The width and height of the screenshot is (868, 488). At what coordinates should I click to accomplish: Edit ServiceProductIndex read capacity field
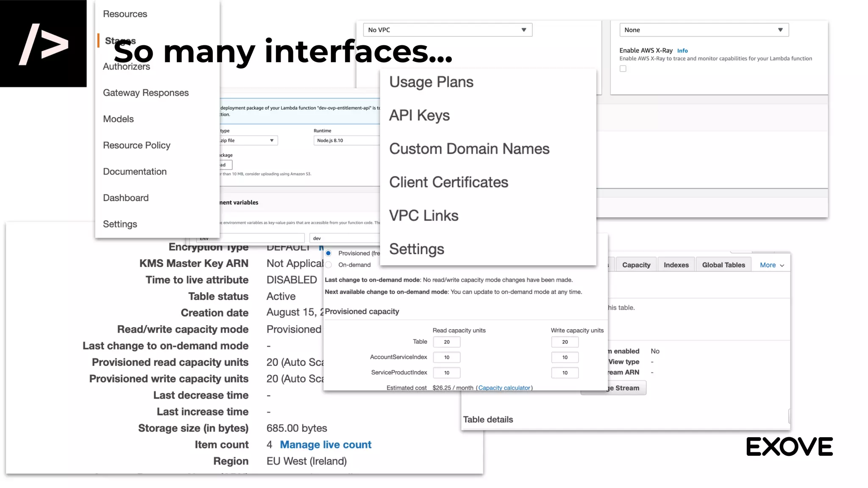click(x=447, y=373)
